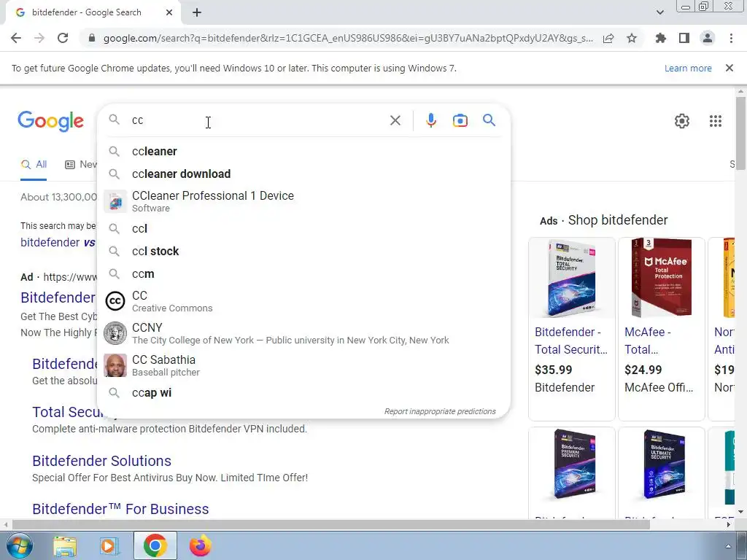Image resolution: width=747 pixels, height=560 pixels.
Task: Click the horizontal page scrollbar
Action: (x=330, y=524)
